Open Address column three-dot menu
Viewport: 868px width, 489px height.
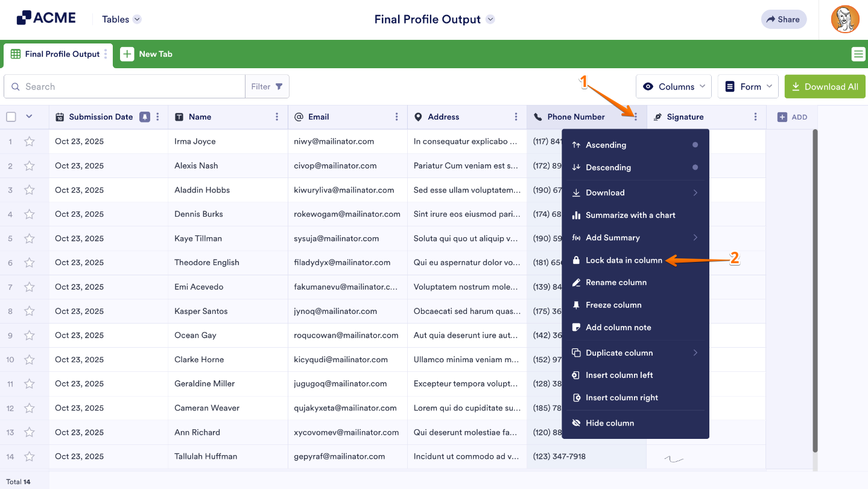[x=516, y=117]
